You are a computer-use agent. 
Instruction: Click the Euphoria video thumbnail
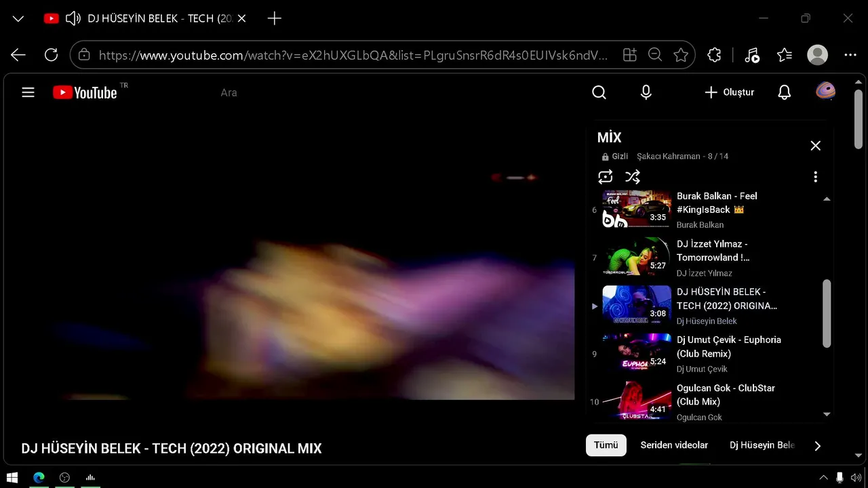[x=637, y=353]
